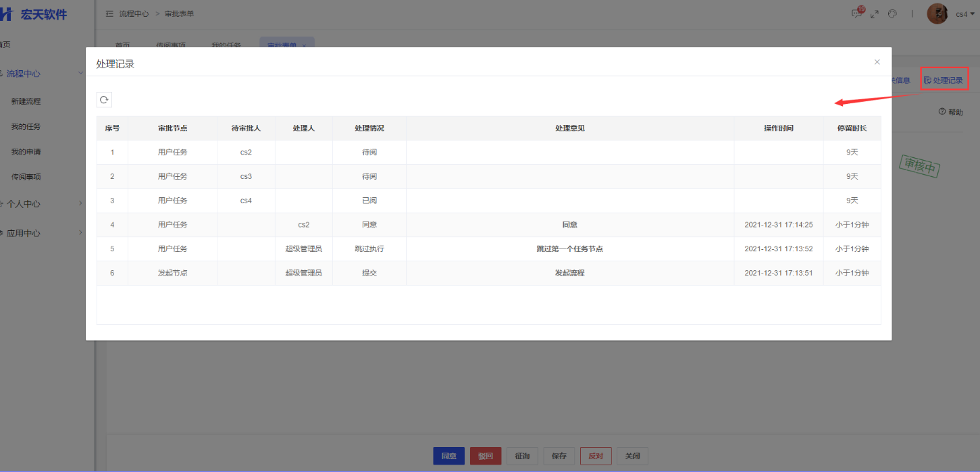Viewport: 980px width, 472px height.
Task: Open 新建流程 in the sidebar
Action: click(26, 101)
